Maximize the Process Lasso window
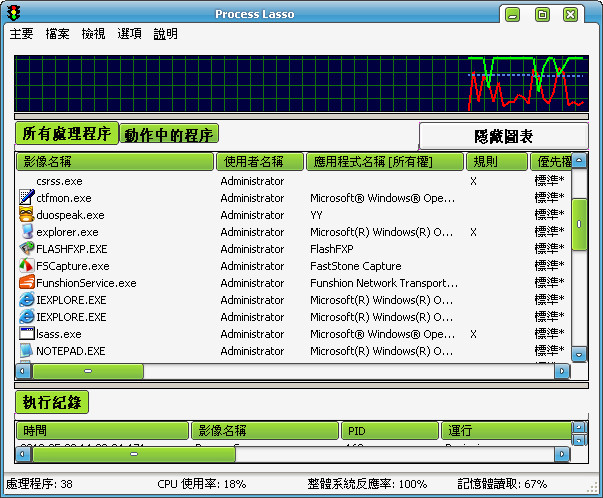 tap(542, 15)
